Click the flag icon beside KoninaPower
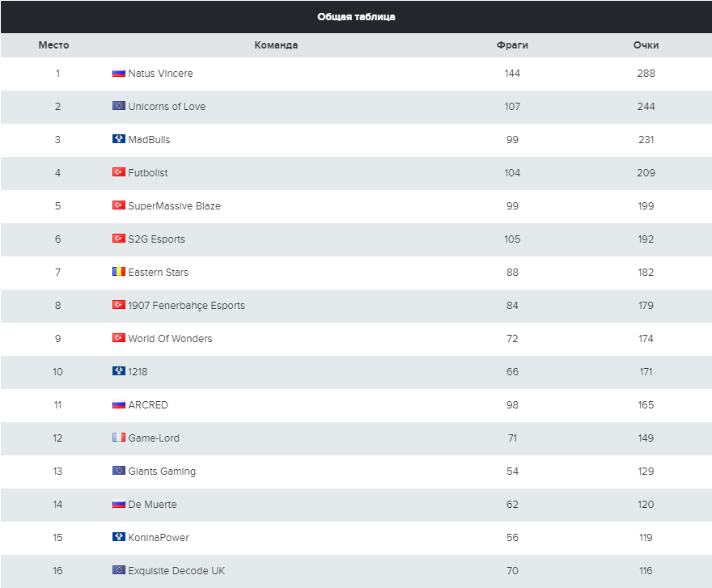Image resolution: width=712 pixels, height=588 pixels. pyautogui.click(x=118, y=537)
